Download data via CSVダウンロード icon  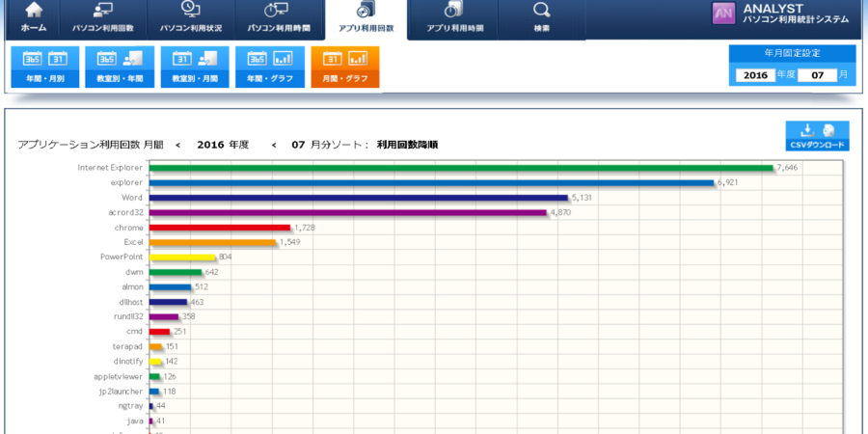point(817,136)
